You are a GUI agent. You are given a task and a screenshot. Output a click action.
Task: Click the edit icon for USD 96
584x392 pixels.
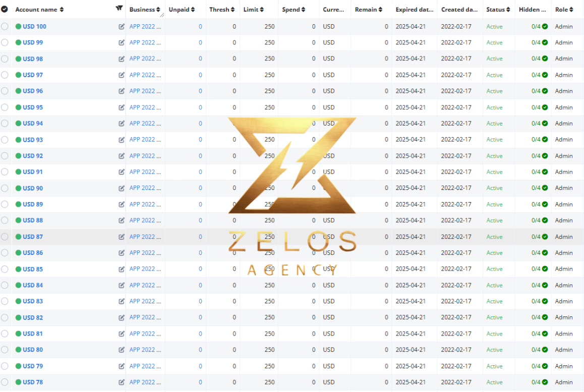pos(122,91)
